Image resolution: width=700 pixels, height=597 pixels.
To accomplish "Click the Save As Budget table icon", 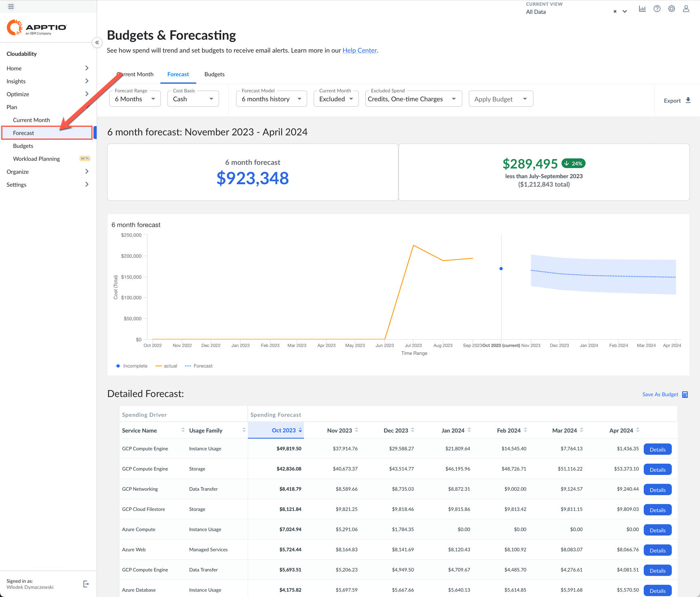I will point(685,395).
